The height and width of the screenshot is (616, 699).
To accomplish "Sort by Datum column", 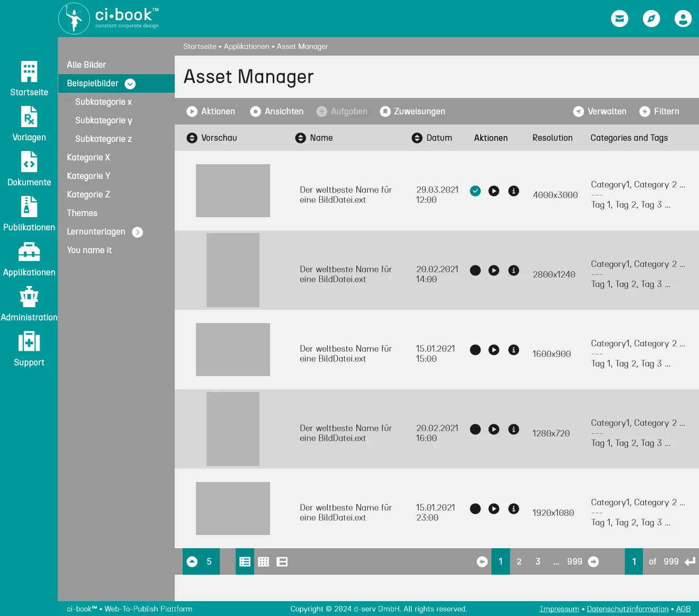I will (x=432, y=138).
